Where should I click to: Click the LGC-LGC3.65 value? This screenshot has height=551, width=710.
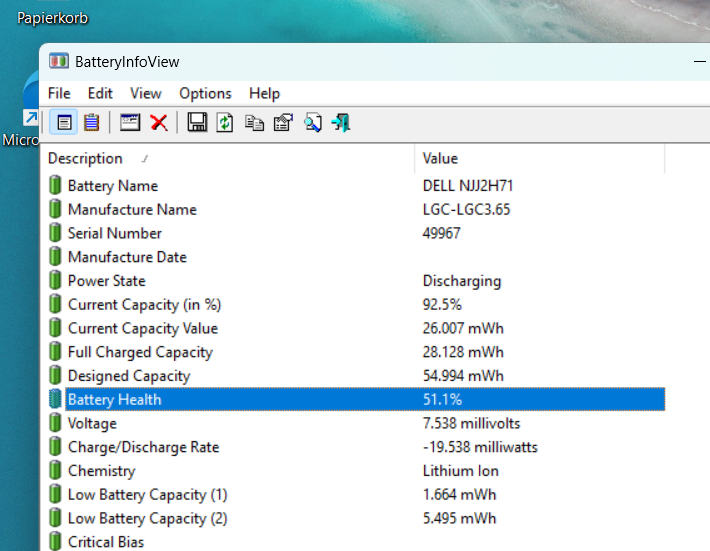(x=466, y=209)
